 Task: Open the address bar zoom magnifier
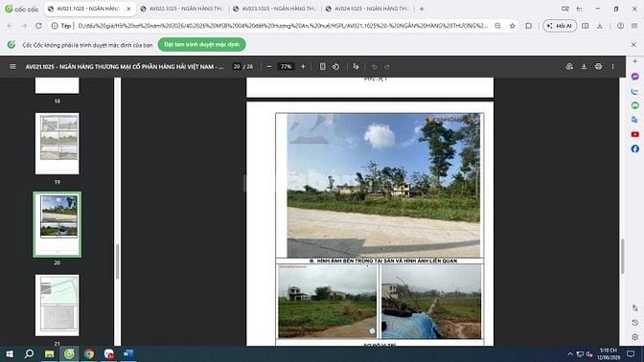(x=497, y=26)
